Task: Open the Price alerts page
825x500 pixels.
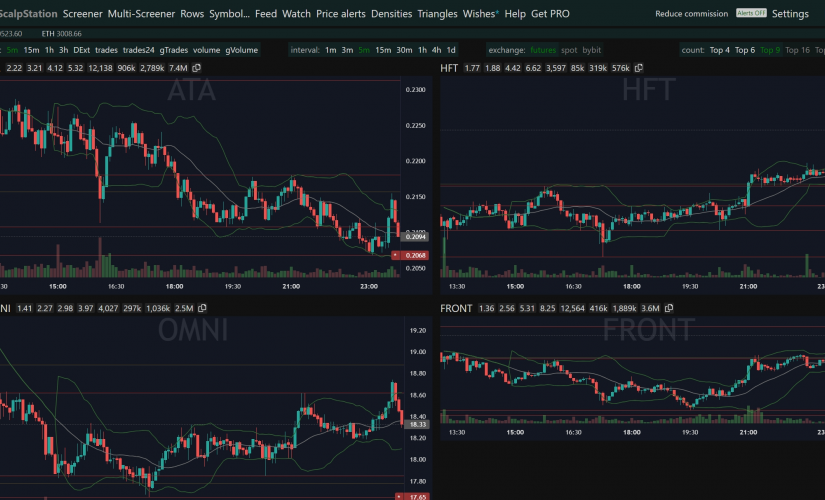Action: (x=340, y=14)
